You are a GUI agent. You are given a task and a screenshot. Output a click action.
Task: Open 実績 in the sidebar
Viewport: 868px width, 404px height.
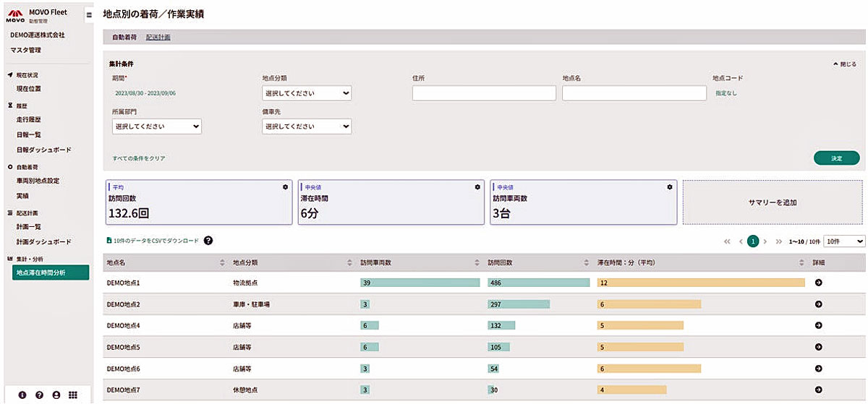pyautogui.click(x=22, y=196)
